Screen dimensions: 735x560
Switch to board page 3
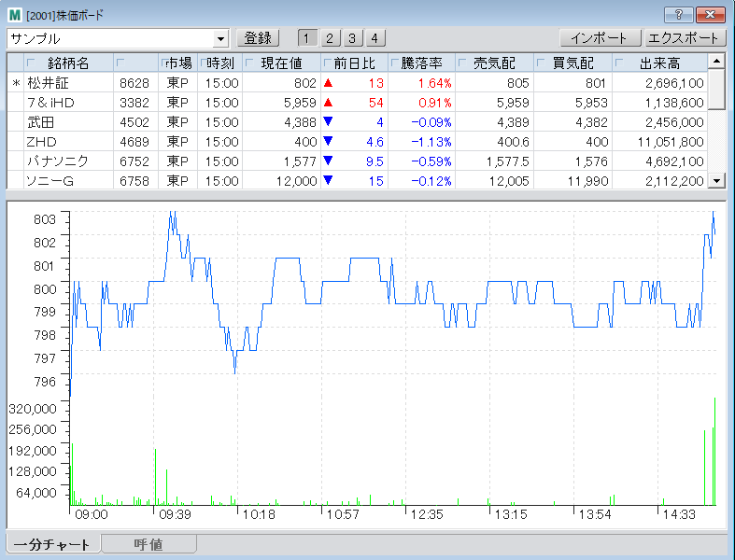click(x=352, y=38)
